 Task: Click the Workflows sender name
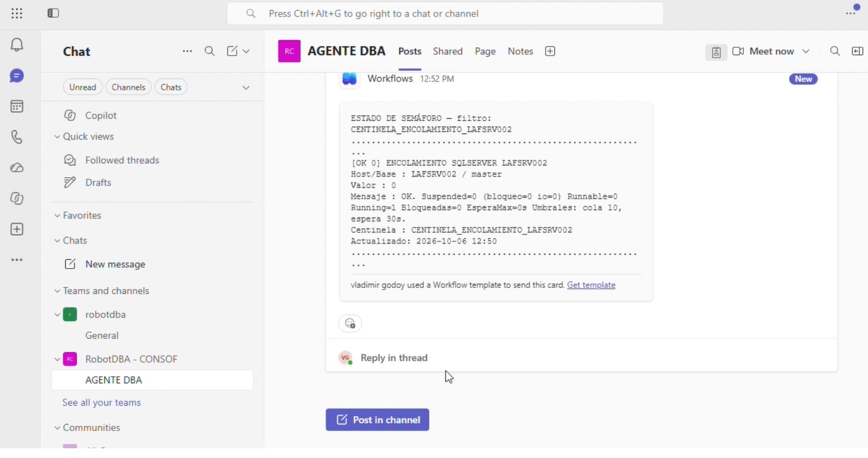[x=391, y=79]
